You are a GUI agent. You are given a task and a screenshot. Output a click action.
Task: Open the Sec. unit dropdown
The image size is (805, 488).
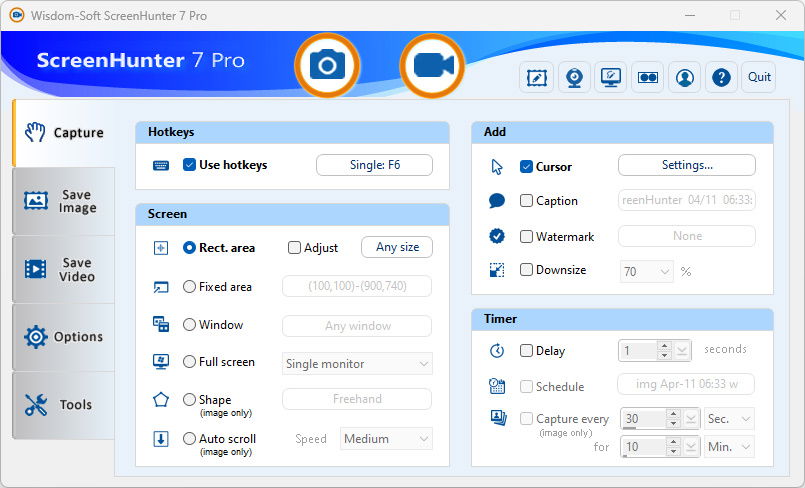[729, 419]
